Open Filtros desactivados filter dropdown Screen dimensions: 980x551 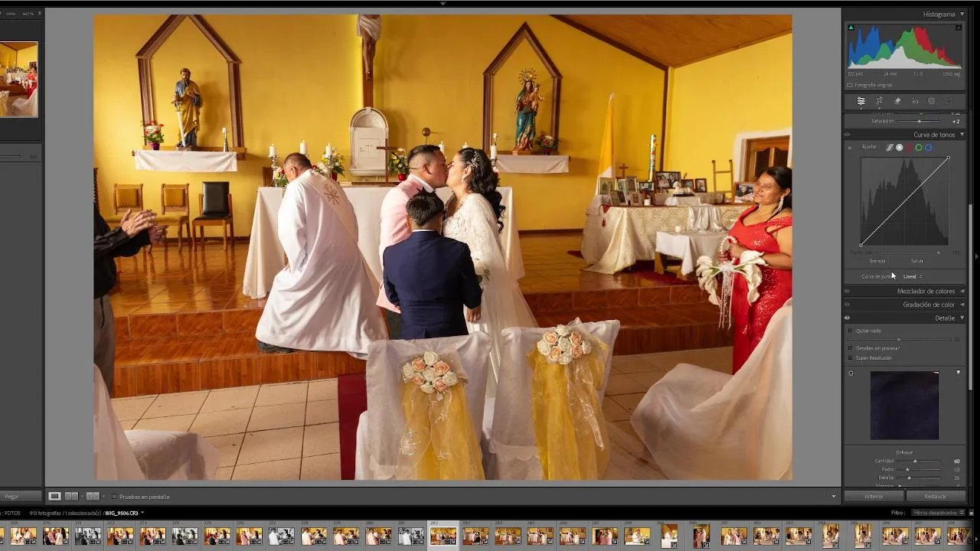pyautogui.click(x=939, y=513)
